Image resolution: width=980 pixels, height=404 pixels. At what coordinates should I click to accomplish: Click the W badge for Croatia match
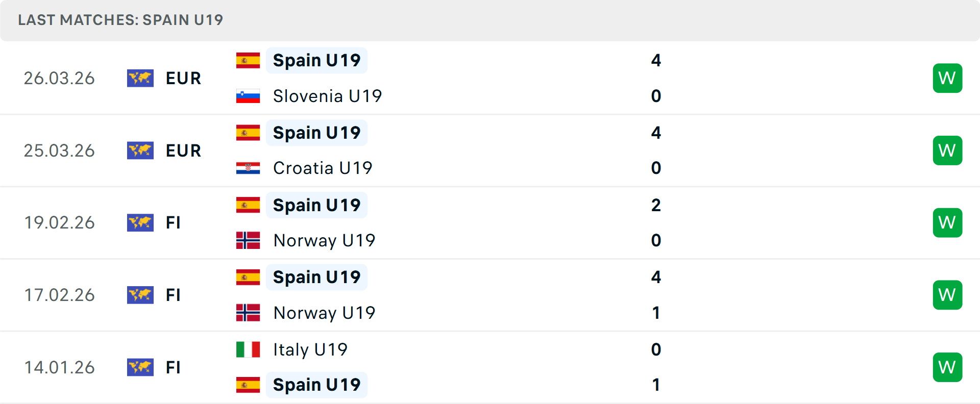click(x=947, y=150)
